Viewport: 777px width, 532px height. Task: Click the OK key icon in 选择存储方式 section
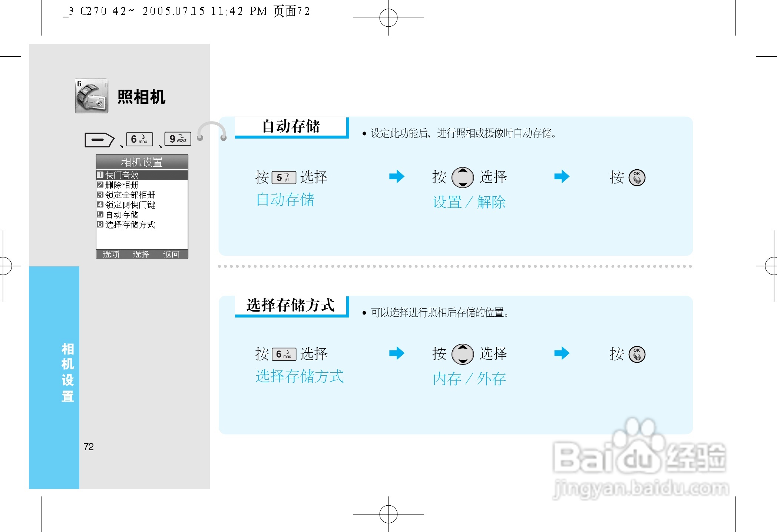pos(637,355)
